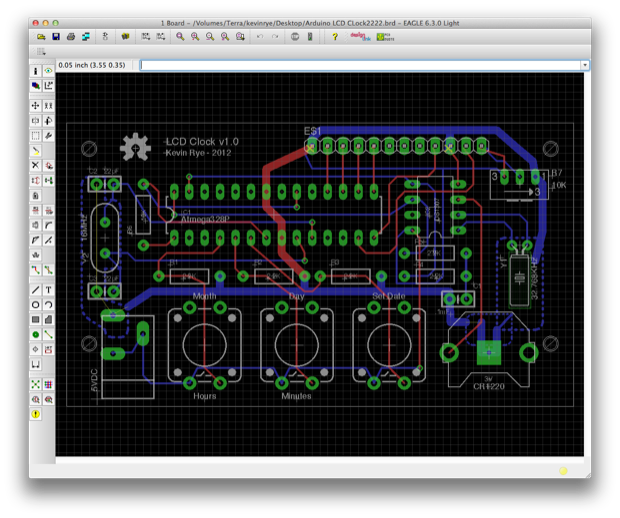Select the Via tool
This screenshot has height=518, width=620.
(36, 335)
